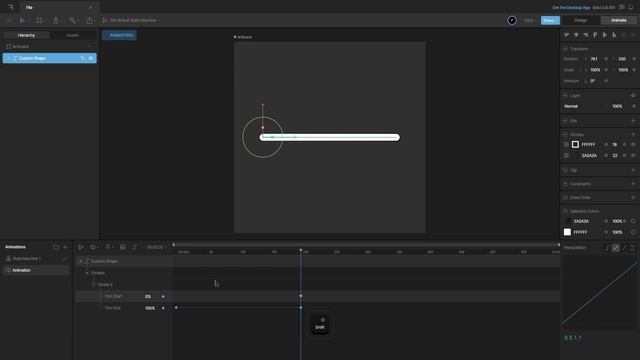Choose the Pen tool in toolbar
The image size is (640, 360).
click(x=56, y=20)
